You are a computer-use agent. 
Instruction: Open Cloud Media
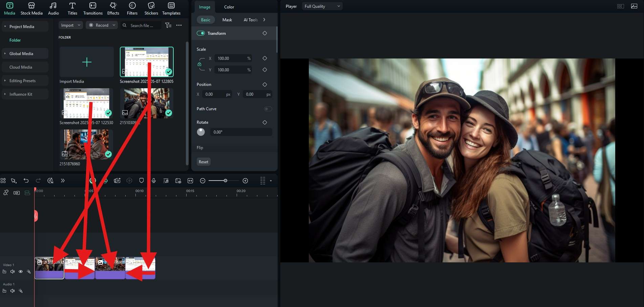[x=25, y=67]
